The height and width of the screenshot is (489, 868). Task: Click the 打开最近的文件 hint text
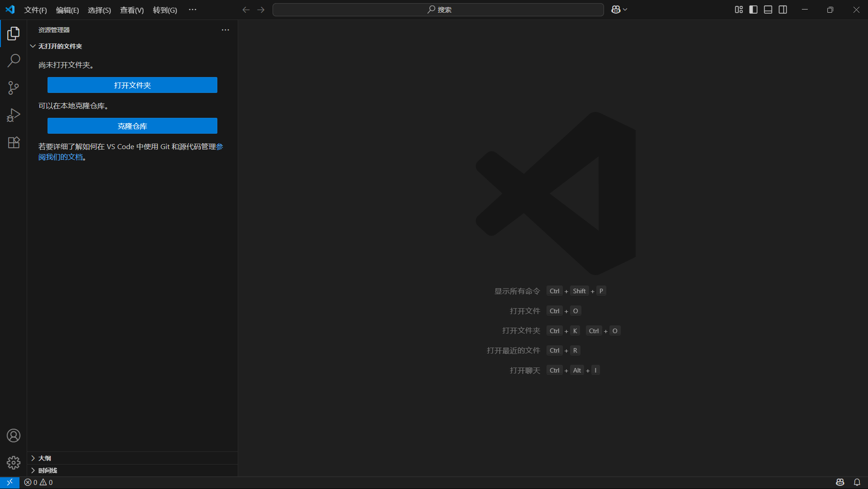pyautogui.click(x=513, y=350)
